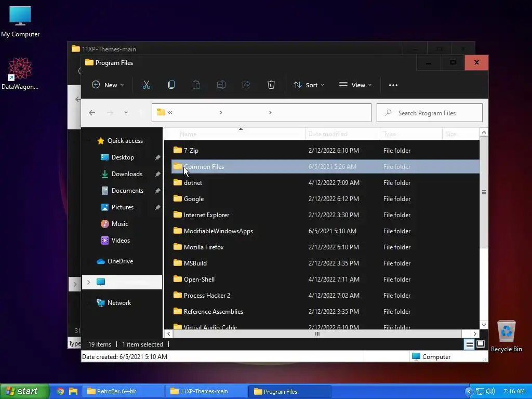The height and width of the screenshot is (399, 532).
Task: Open the New dropdown button
Action: (x=108, y=85)
